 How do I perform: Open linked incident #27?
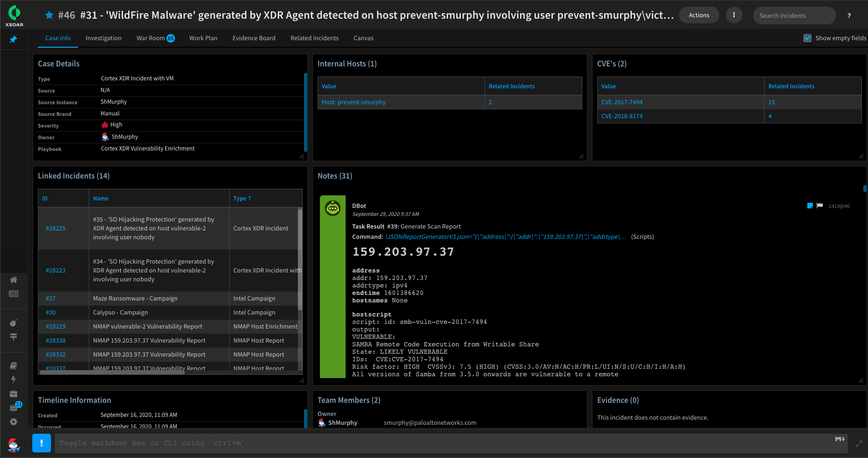point(51,299)
